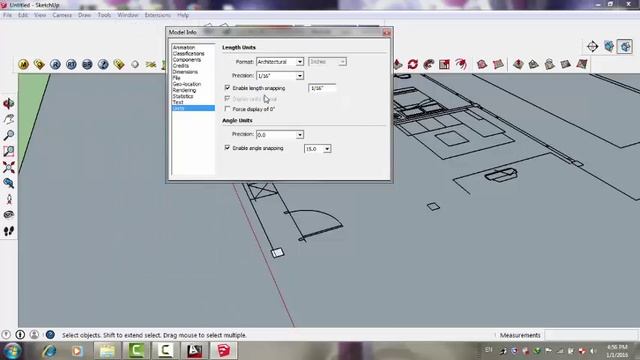Select Units in Model Info list
The height and width of the screenshot is (360, 640).
[193, 108]
